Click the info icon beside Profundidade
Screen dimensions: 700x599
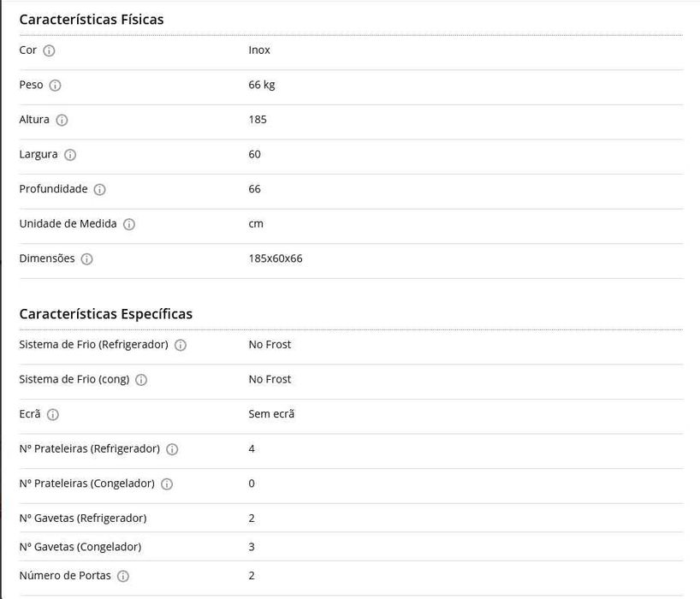[x=100, y=190]
